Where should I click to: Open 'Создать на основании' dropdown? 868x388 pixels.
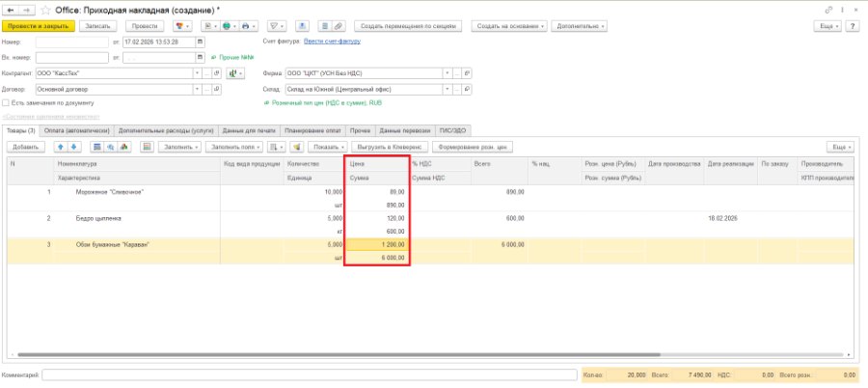click(509, 26)
